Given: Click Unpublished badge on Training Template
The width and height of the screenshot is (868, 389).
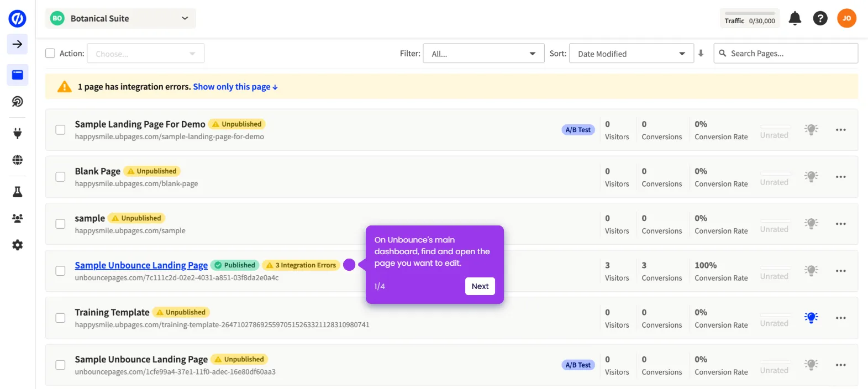Looking at the screenshot, I should 181,312.
